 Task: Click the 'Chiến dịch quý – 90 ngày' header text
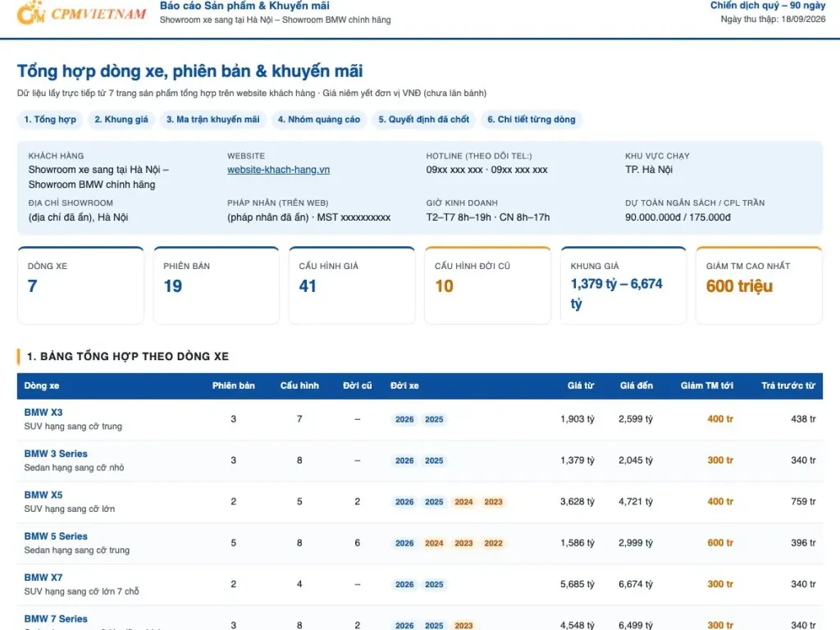tap(768, 6)
